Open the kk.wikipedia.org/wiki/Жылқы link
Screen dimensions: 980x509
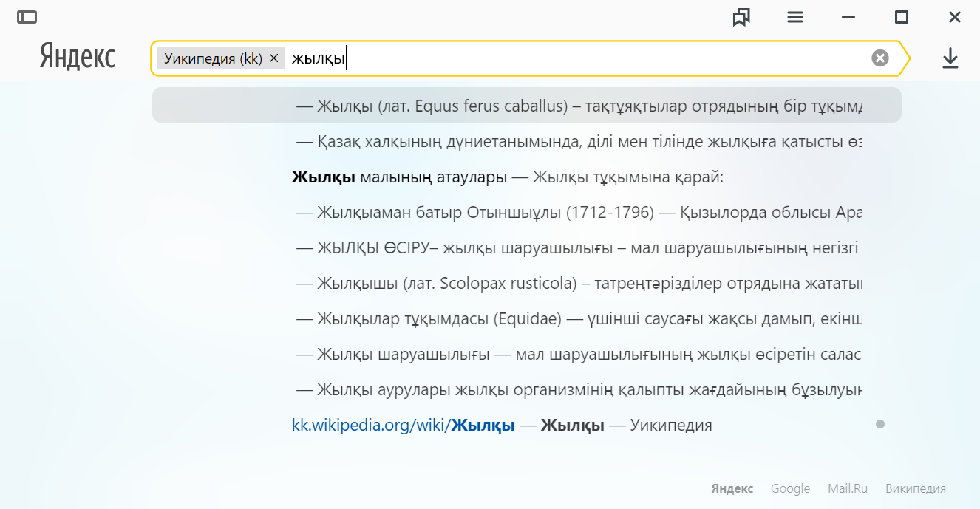pos(404,425)
